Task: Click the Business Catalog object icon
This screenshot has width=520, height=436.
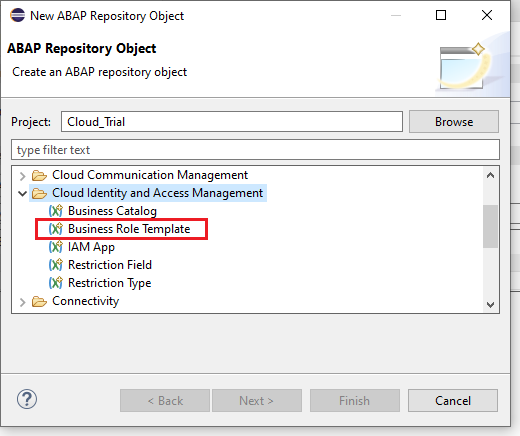Action: [x=56, y=211]
